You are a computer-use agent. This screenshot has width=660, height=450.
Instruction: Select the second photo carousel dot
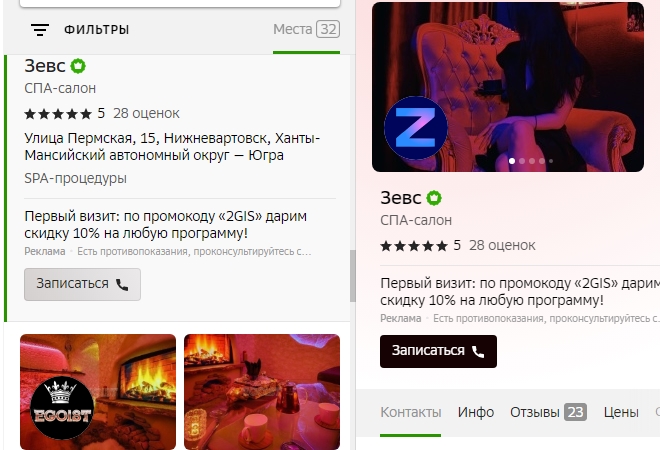522,161
